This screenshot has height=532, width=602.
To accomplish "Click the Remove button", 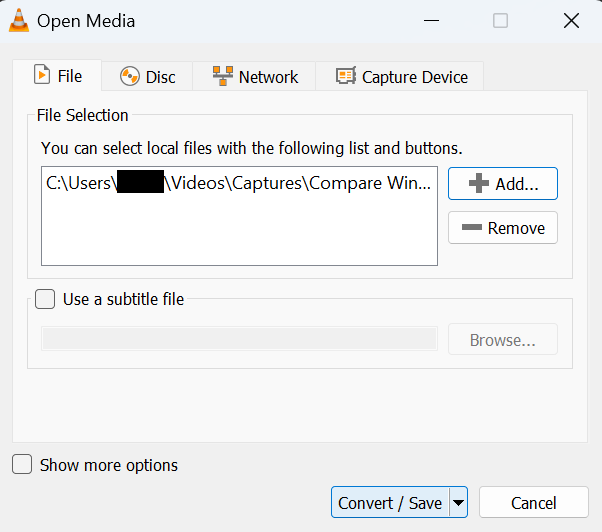I will click(503, 228).
